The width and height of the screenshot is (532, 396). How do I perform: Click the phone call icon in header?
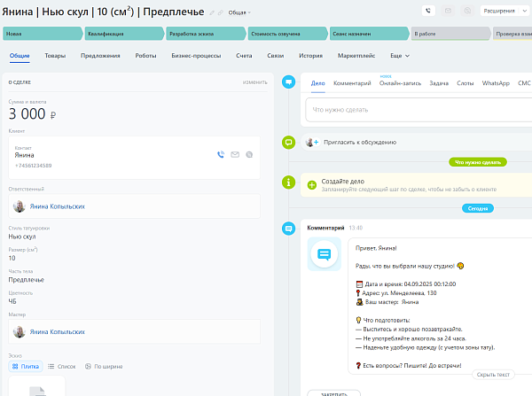(428, 11)
